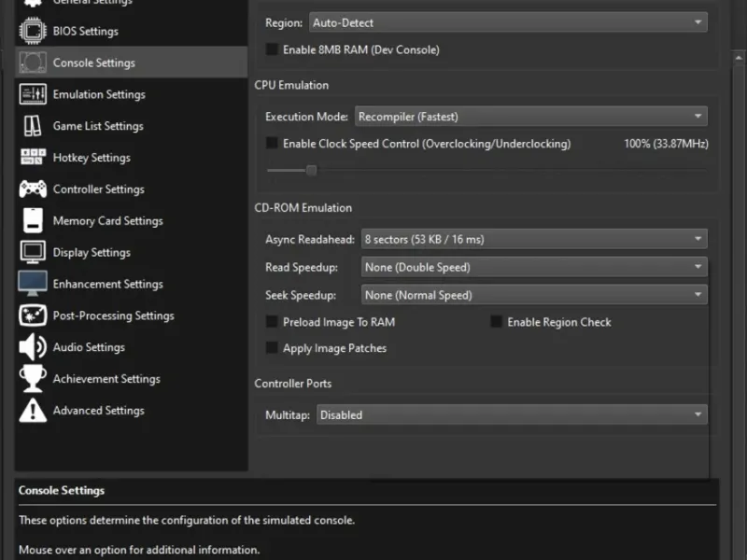The height and width of the screenshot is (560, 747).
Task: Expand the Execution Mode dropdown
Action: (530, 117)
